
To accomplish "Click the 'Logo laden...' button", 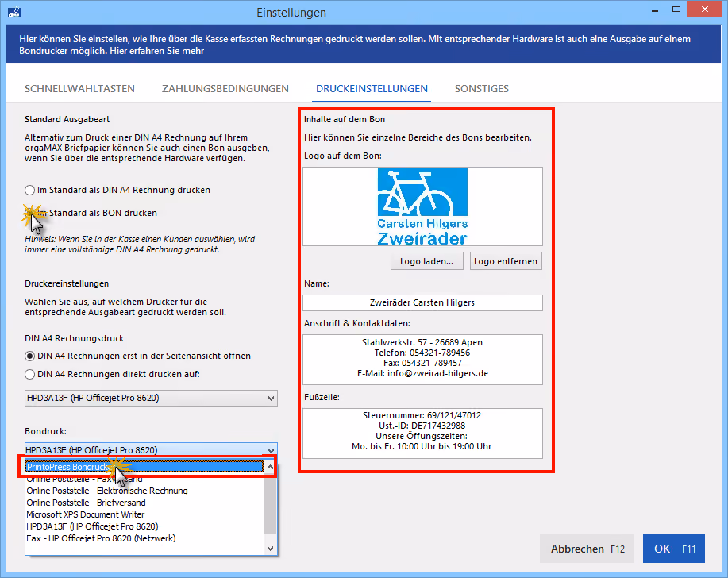I will (x=426, y=261).
